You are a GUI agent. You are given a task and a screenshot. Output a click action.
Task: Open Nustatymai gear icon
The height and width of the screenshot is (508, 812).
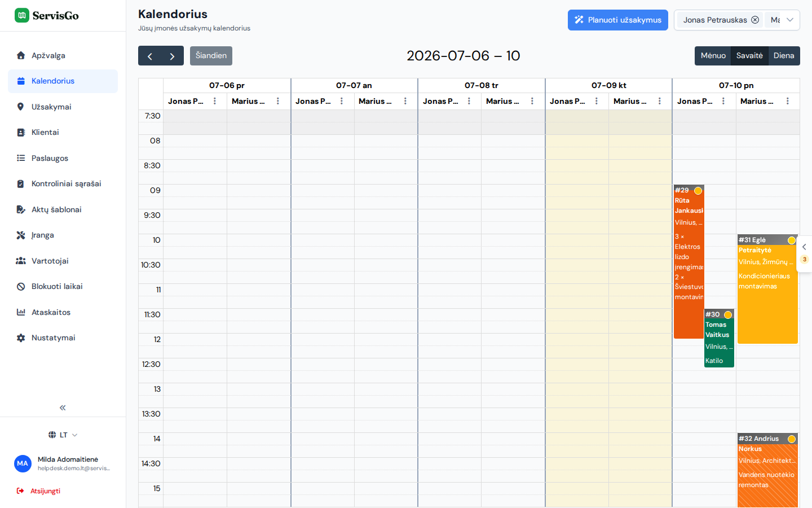tap(21, 338)
